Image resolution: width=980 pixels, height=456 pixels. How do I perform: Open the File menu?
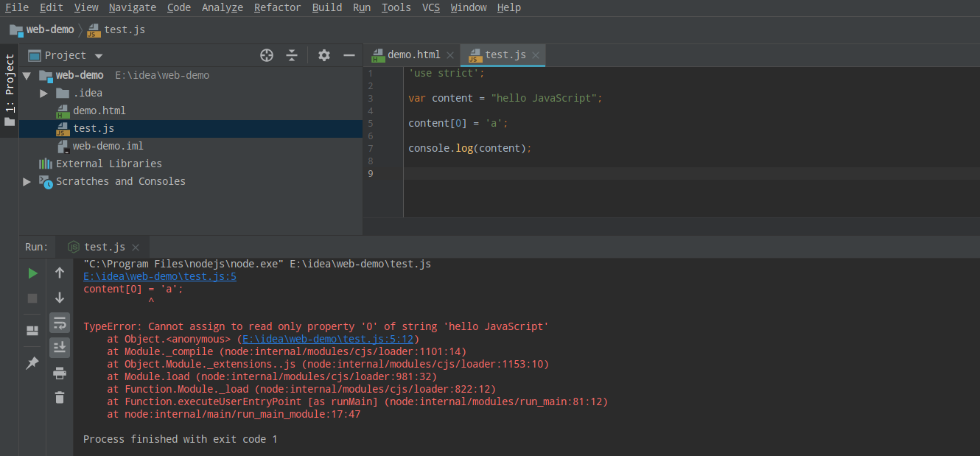[17, 7]
